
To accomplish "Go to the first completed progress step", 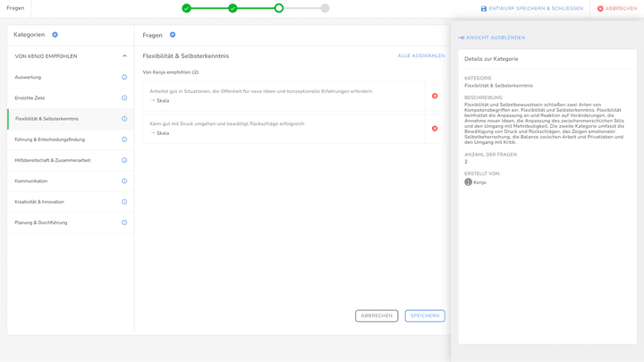I will pos(186,8).
